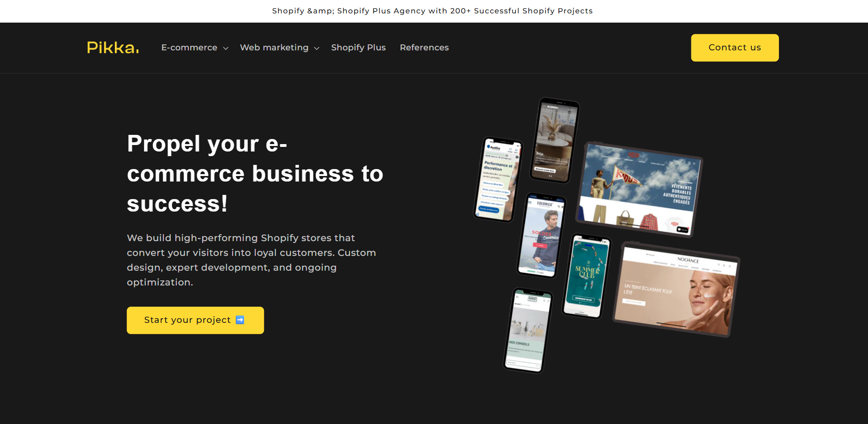
Task: Click the Performance et discrétion phone mockup
Action: coord(498,179)
